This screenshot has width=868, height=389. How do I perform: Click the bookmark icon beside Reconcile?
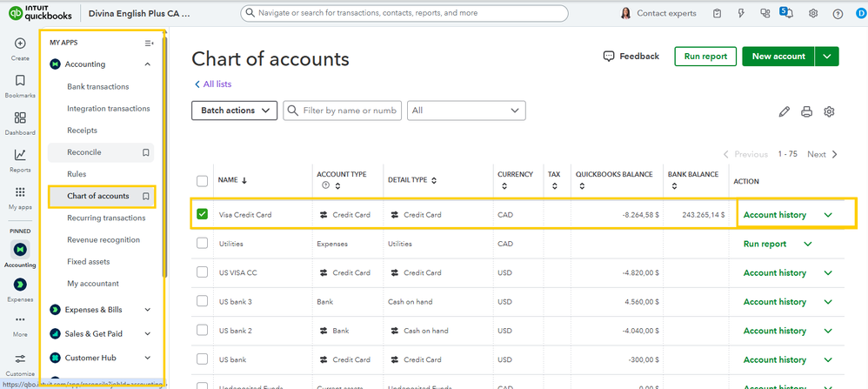(x=145, y=152)
